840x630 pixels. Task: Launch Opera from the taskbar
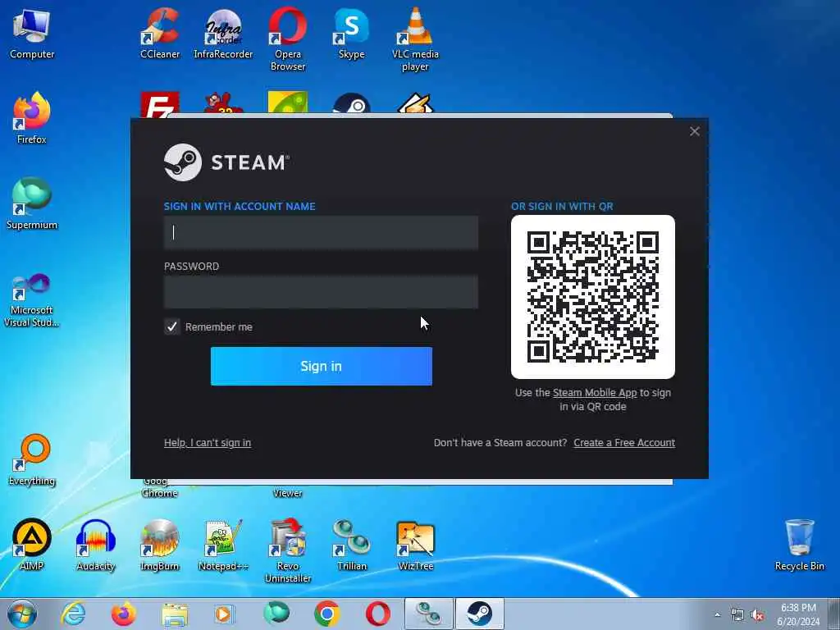(377, 614)
